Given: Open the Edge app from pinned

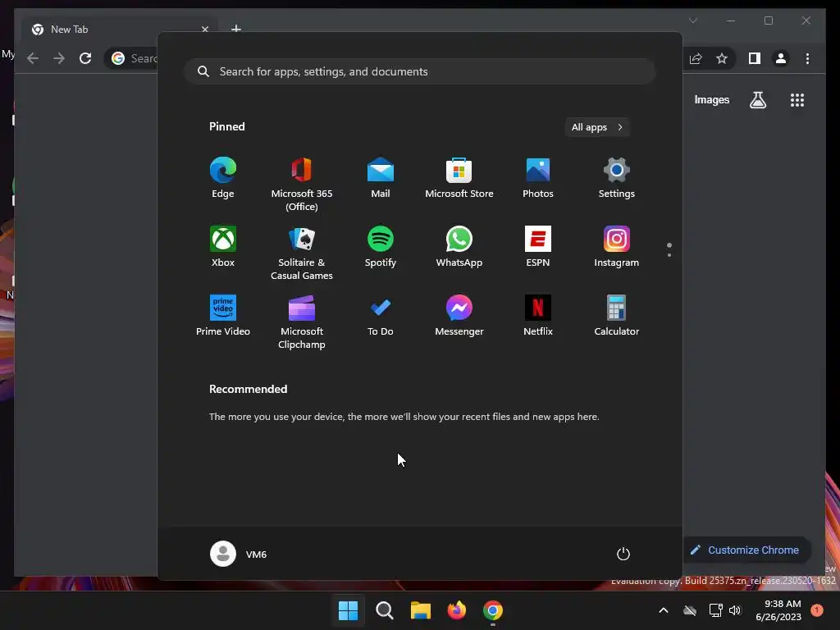Looking at the screenshot, I should coord(223,178).
